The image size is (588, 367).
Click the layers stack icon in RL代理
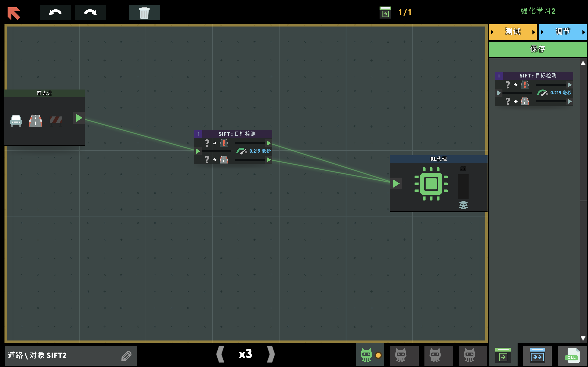pos(463,205)
